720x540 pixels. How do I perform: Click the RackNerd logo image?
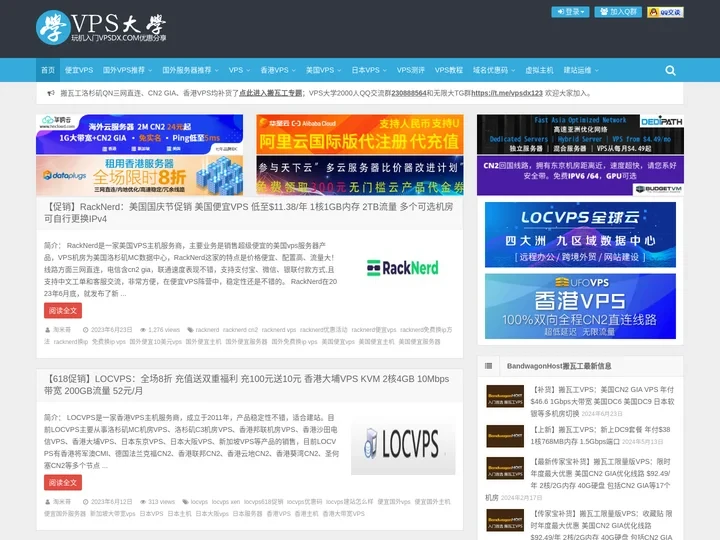point(403,268)
